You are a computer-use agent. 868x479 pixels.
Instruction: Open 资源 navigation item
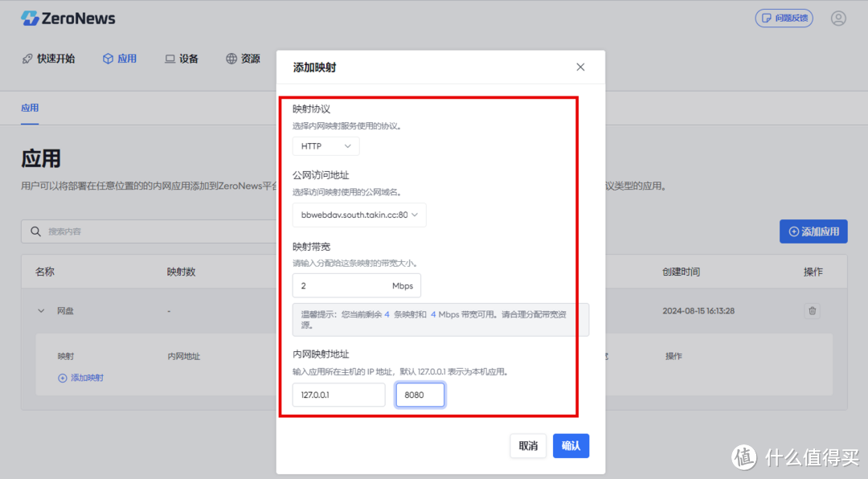click(x=243, y=59)
